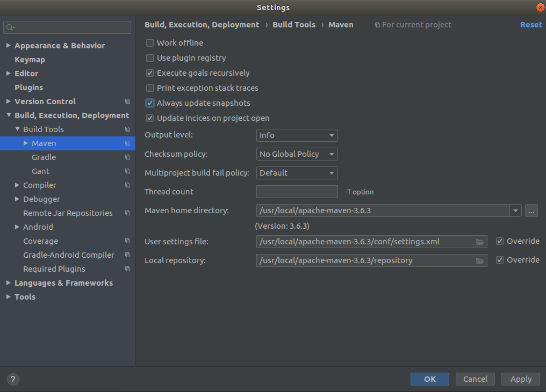Click the Reset link
The height and width of the screenshot is (392, 546).
(531, 25)
